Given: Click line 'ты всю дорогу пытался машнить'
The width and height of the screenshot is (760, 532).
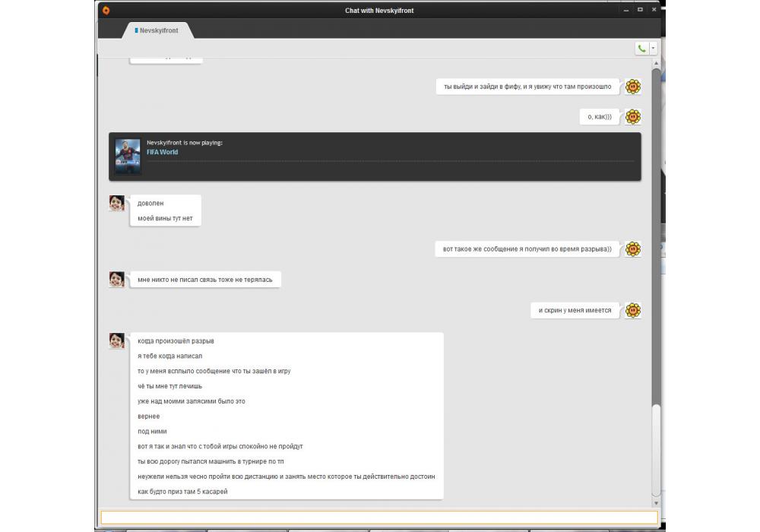Looking at the screenshot, I should click(211, 461).
